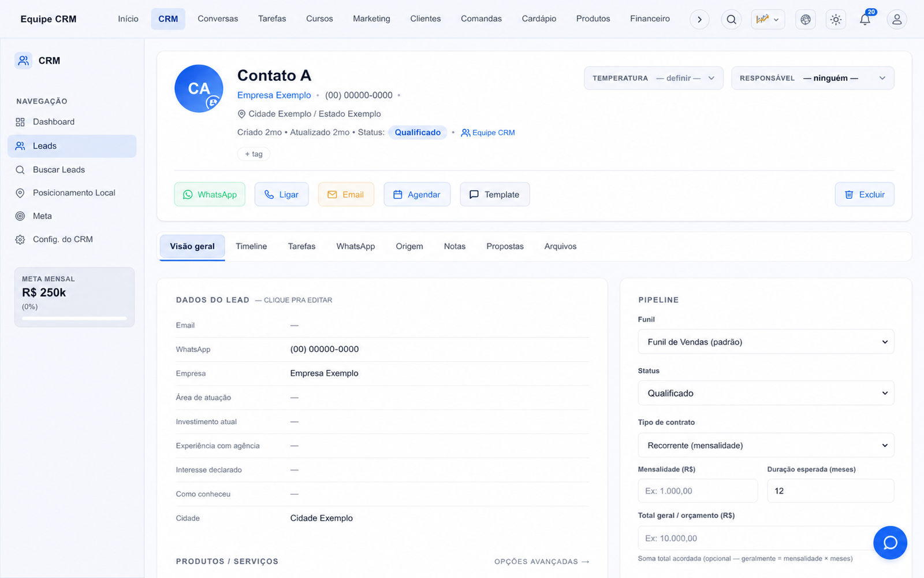Click the Equipe CRM logo text
This screenshot has height=578, width=924.
pyautogui.click(x=49, y=19)
